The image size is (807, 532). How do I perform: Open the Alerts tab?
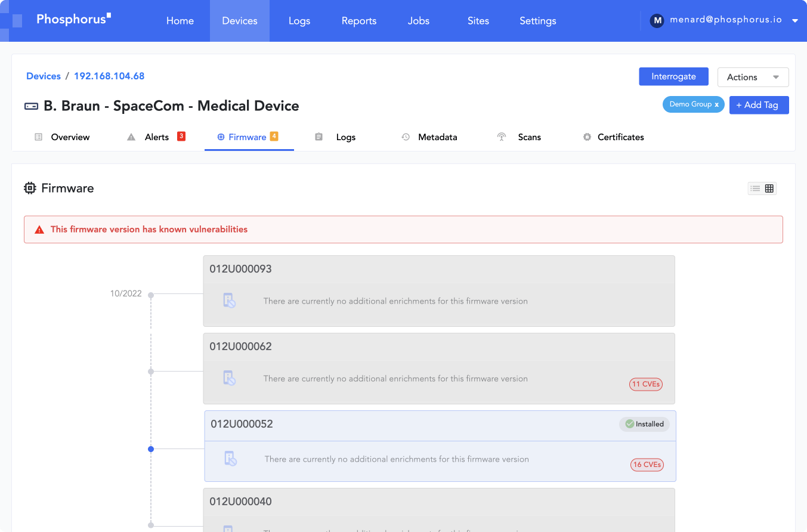pos(156,137)
